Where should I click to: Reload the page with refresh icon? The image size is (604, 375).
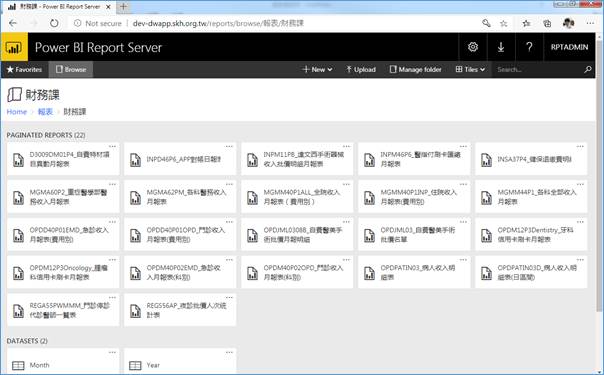[54, 23]
